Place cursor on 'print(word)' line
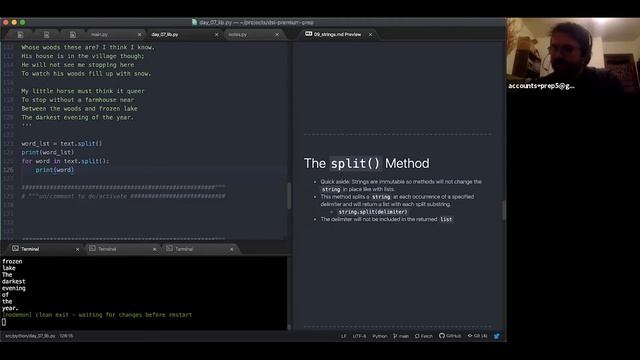This screenshot has width=640, height=360. [x=55, y=170]
